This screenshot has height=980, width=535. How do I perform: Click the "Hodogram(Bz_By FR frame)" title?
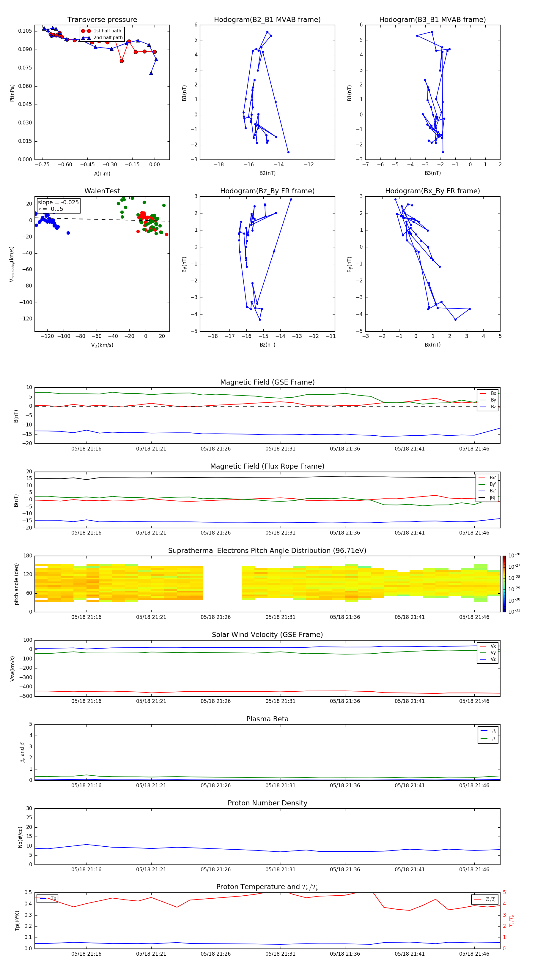[267, 191]
